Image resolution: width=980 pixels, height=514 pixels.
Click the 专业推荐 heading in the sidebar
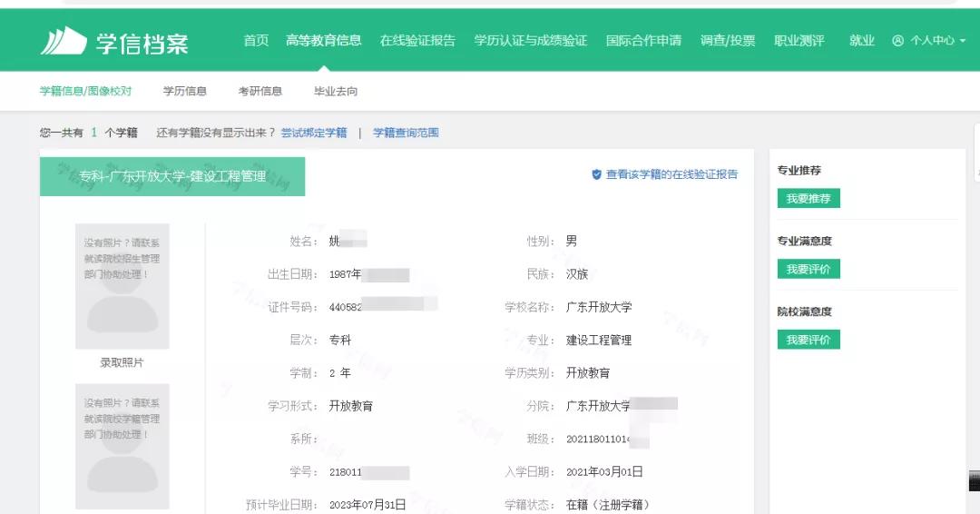click(799, 170)
